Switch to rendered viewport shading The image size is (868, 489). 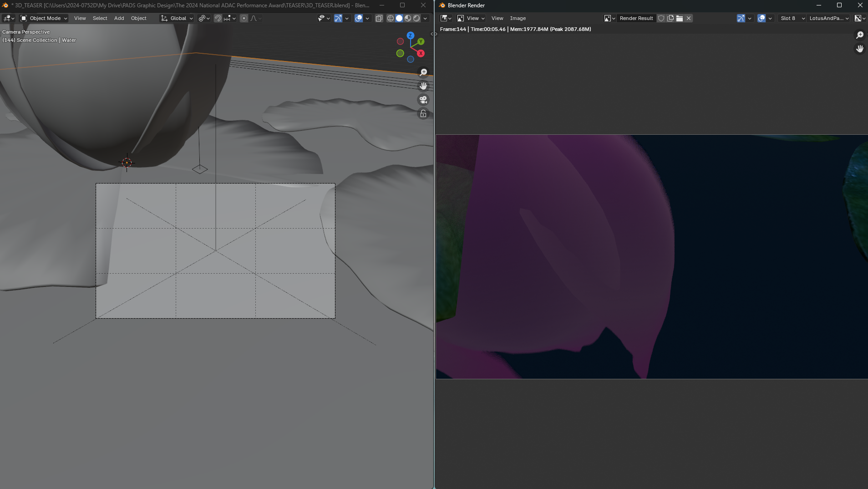[x=416, y=18]
